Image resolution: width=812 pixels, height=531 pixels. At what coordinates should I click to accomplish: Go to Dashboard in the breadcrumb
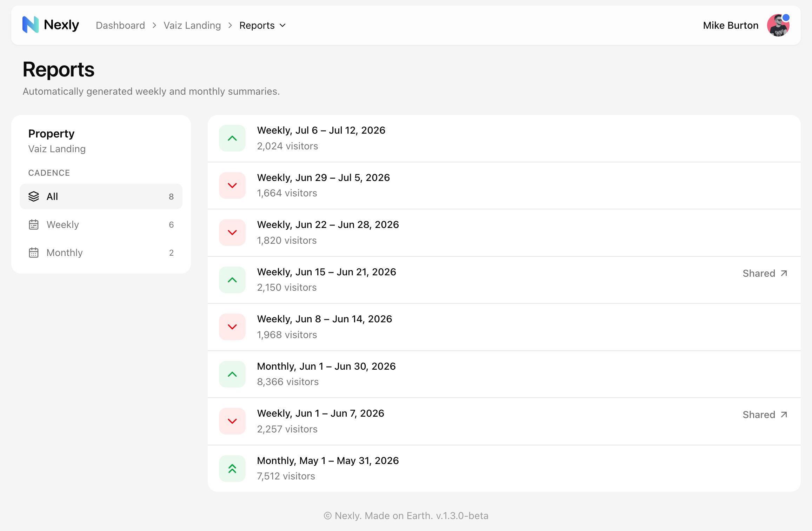pos(120,25)
